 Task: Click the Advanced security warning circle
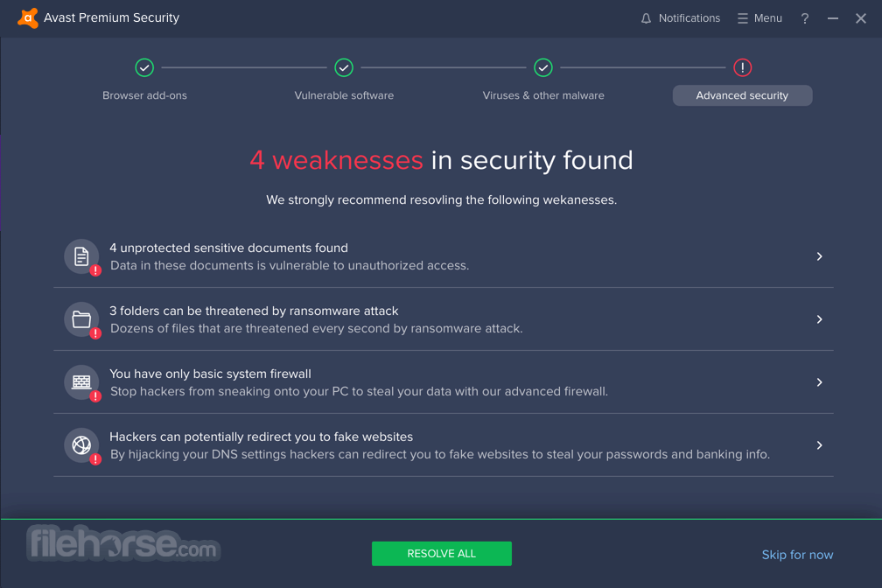pyautogui.click(x=743, y=67)
